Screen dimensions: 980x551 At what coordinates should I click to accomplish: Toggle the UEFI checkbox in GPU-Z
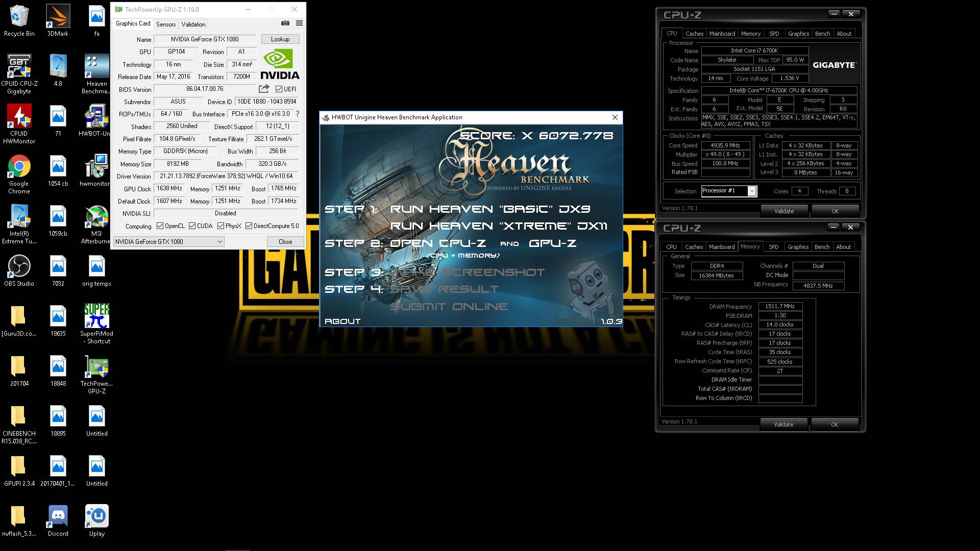(x=279, y=89)
